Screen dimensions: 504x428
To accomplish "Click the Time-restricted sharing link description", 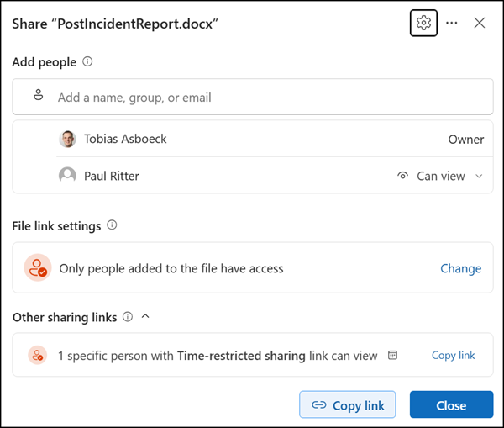I will pyautogui.click(x=218, y=356).
